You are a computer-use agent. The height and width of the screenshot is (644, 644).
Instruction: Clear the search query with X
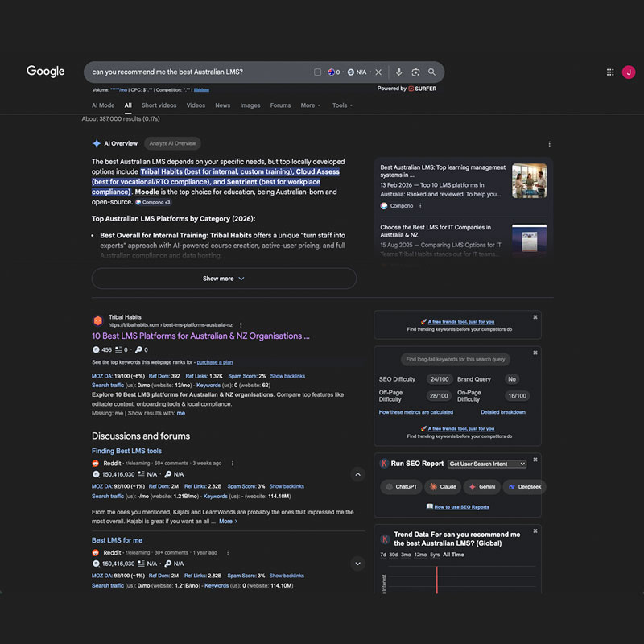click(x=378, y=72)
